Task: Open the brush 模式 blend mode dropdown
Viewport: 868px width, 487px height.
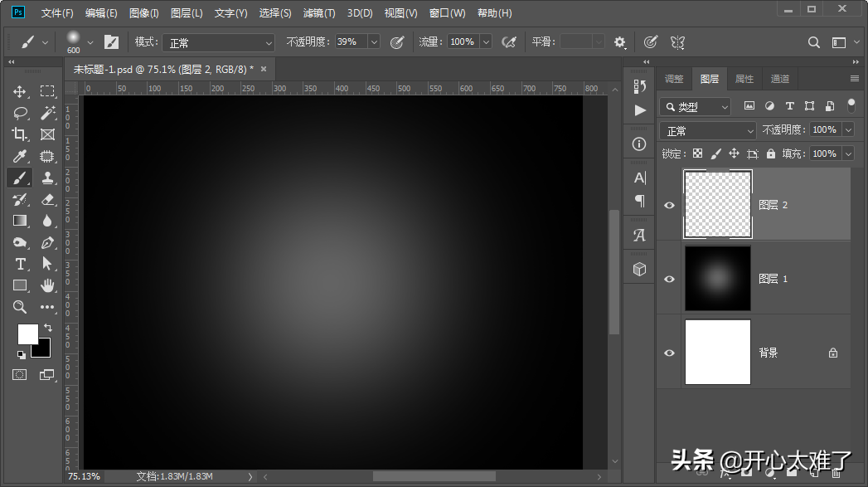Action: click(218, 42)
